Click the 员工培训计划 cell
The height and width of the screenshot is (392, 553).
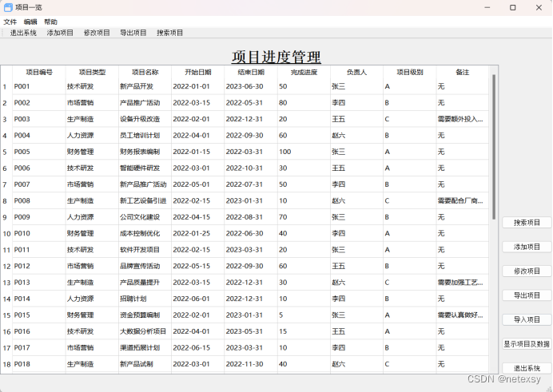coord(145,135)
